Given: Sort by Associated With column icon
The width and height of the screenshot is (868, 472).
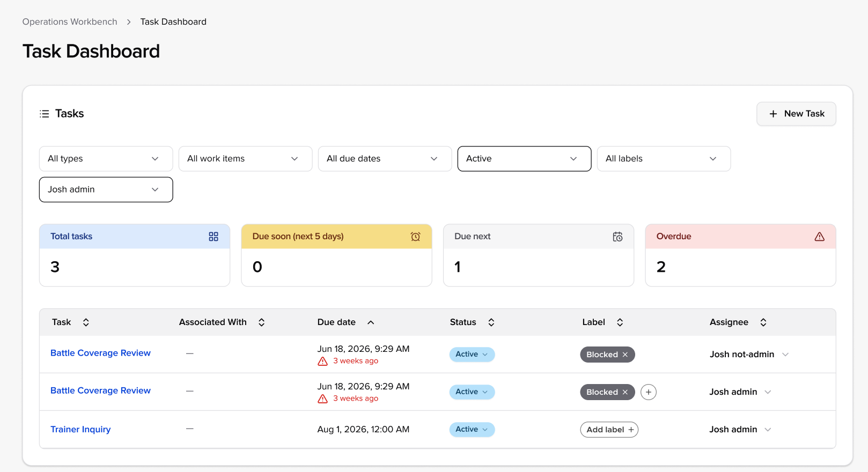Looking at the screenshot, I should click(262, 322).
